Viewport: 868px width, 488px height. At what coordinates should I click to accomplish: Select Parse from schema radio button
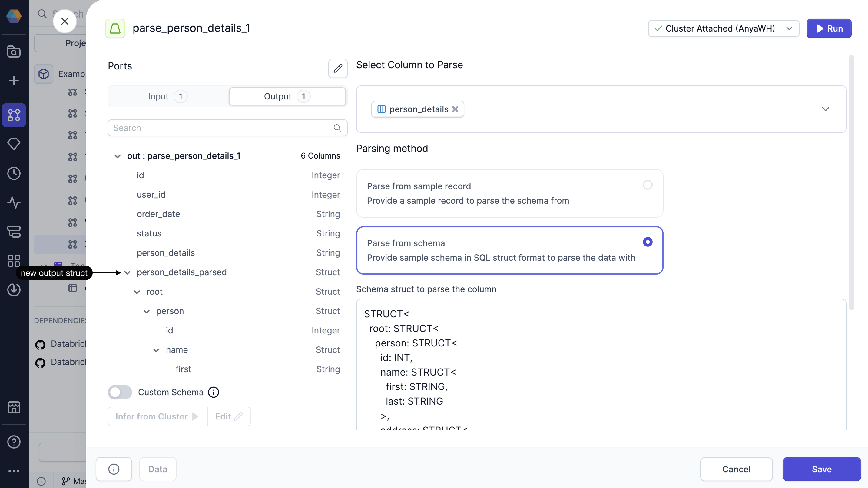click(647, 242)
